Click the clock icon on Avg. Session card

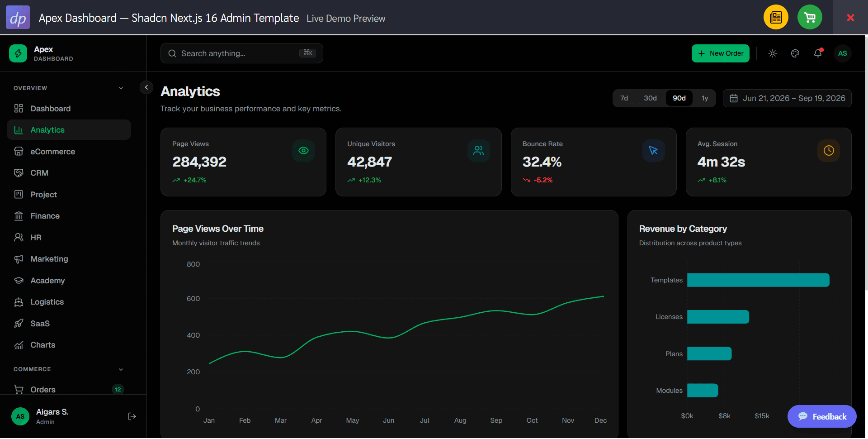click(829, 151)
